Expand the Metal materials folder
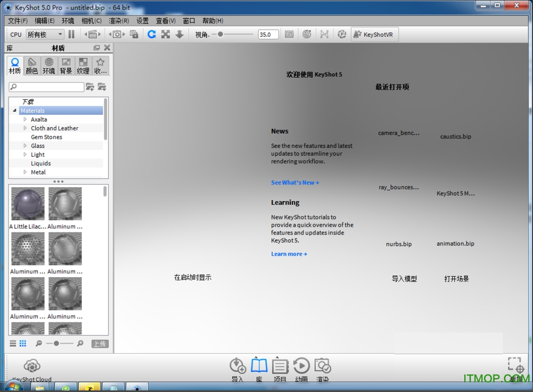 [x=25, y=172]
